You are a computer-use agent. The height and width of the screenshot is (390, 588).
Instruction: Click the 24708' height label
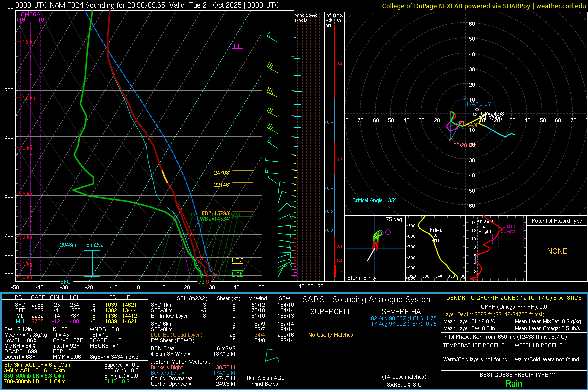coord(222,173)
